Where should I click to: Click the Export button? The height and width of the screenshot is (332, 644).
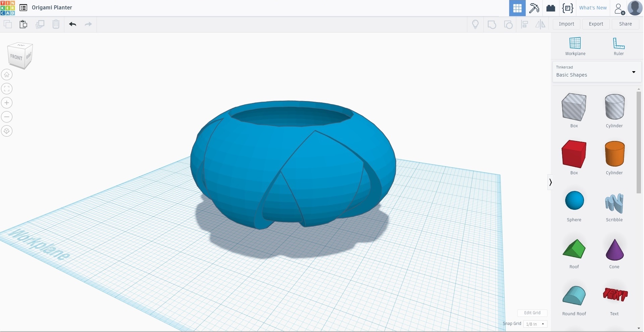[596, 24]
